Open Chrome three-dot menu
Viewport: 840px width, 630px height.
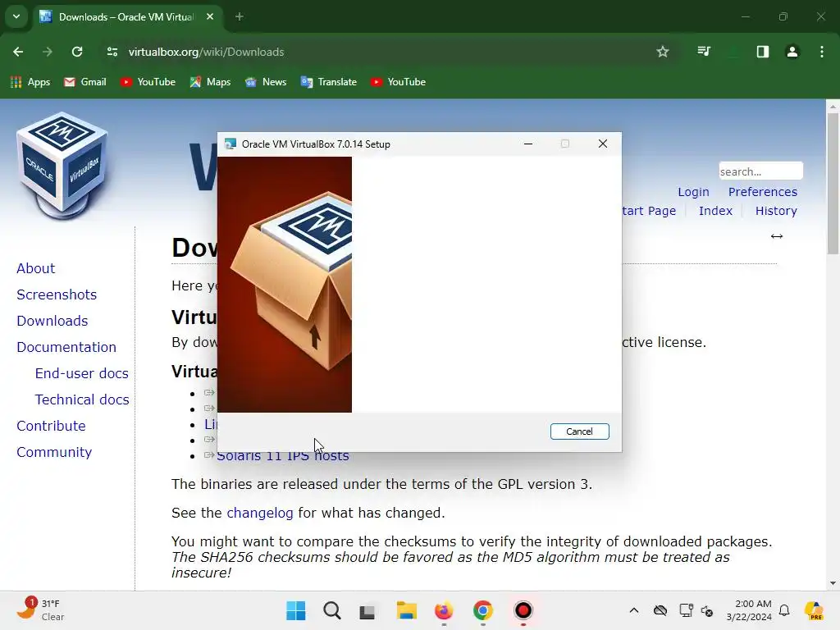[822, 52]
